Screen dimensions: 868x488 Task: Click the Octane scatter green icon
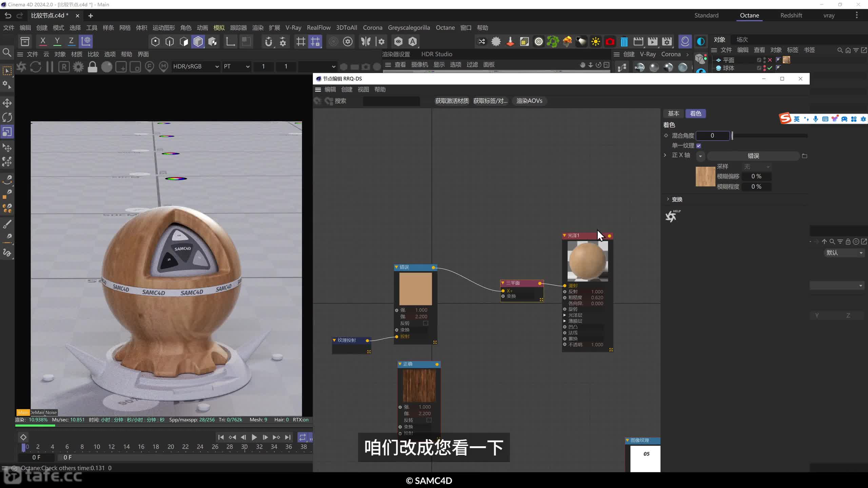click(x=553, y=42)
